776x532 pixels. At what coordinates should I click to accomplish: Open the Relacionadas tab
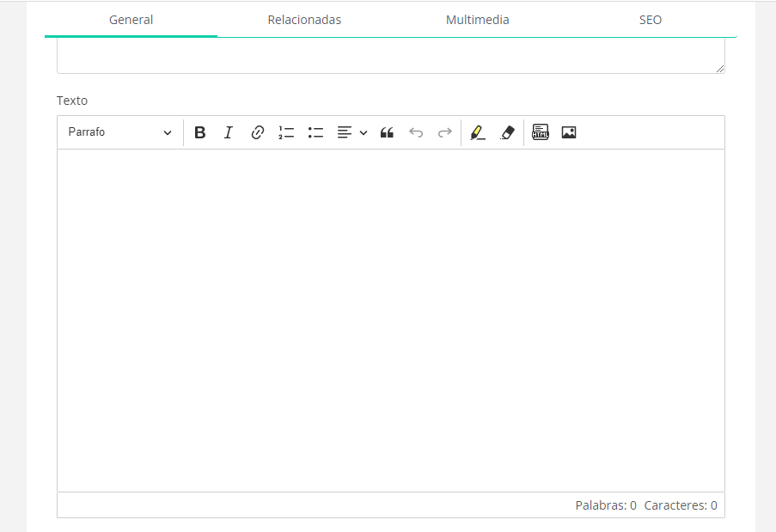click(304, 20)
